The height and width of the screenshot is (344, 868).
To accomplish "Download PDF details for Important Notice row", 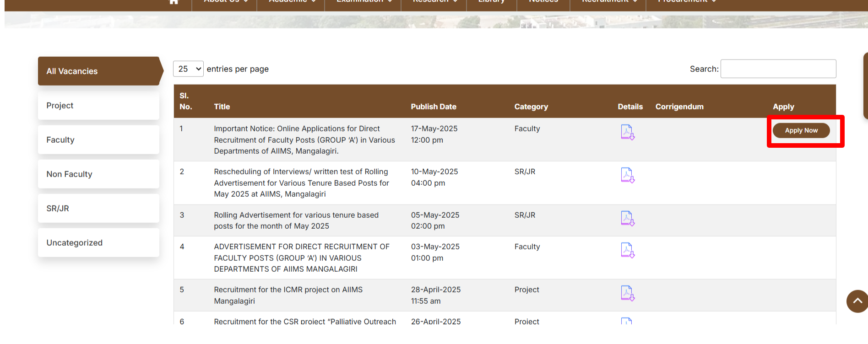I will click(627, 132).
